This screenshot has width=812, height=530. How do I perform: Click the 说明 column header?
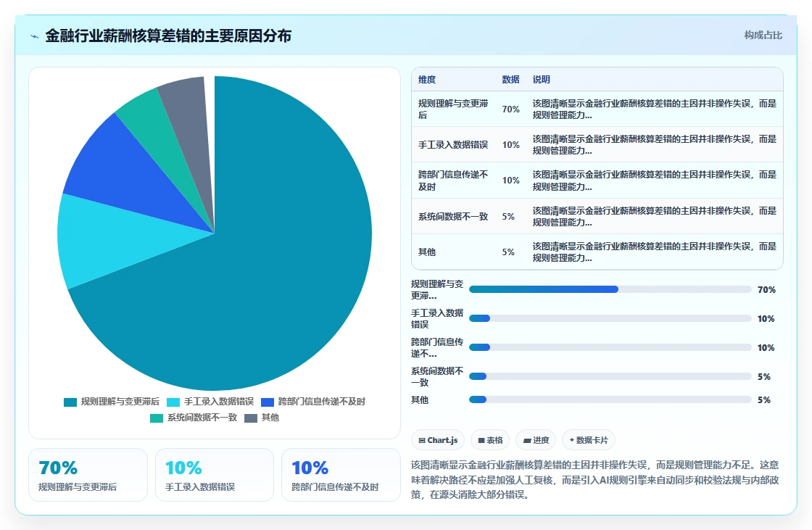(541, 79)
